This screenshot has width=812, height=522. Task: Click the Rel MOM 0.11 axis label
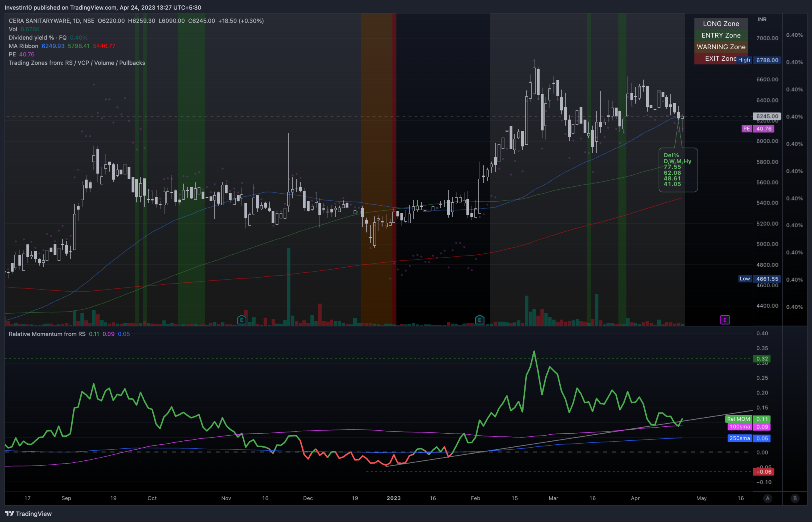click(x=748, y=419)
